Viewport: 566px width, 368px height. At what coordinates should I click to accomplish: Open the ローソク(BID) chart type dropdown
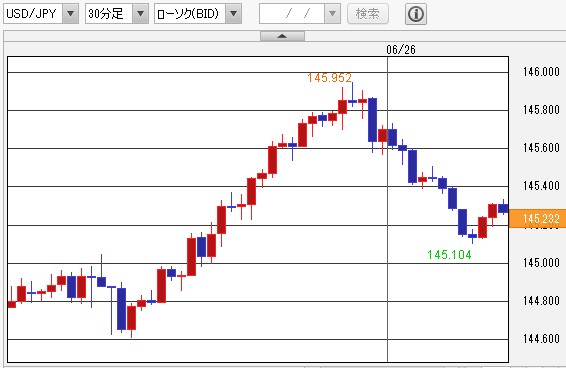pyautogui.click(x=234, y=14)
